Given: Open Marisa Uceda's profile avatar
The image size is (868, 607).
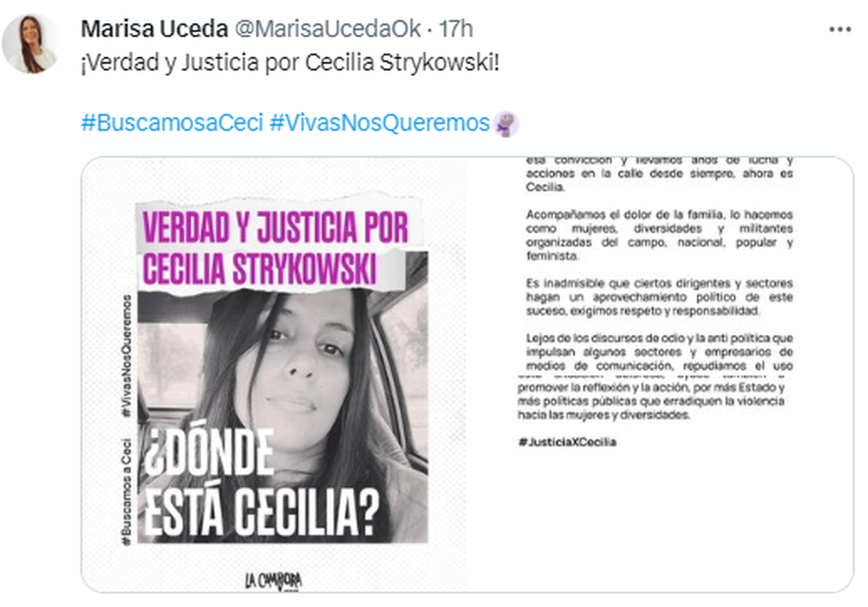Looking at the screenshot, I should point(30,44).
